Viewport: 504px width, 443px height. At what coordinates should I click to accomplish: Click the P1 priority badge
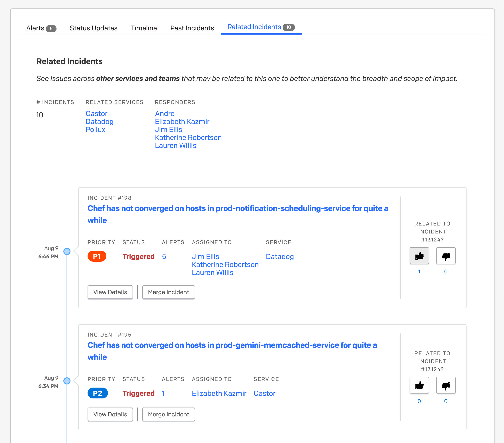point(97,257)
